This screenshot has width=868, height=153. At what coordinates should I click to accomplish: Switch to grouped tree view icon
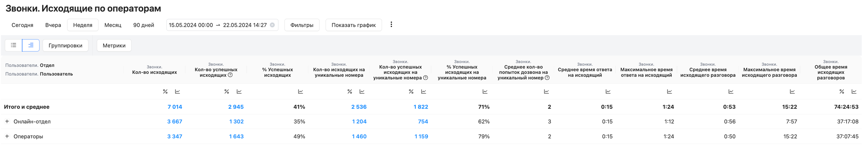pos(31,45)
